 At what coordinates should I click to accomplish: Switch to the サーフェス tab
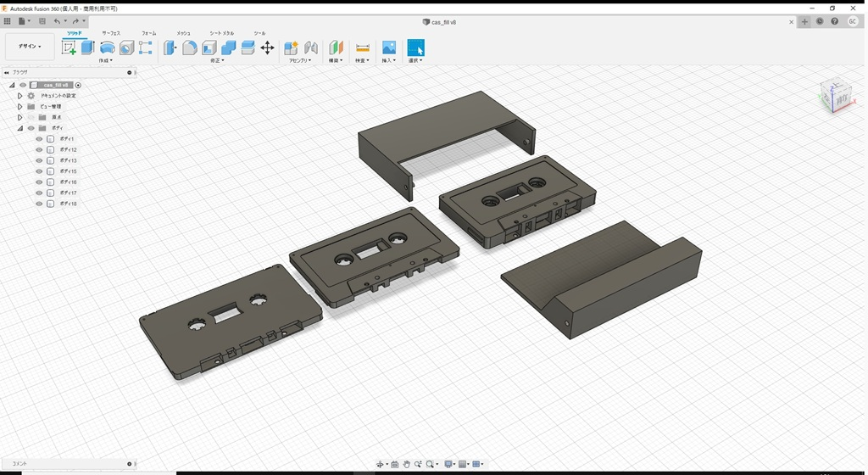point(111,33)
